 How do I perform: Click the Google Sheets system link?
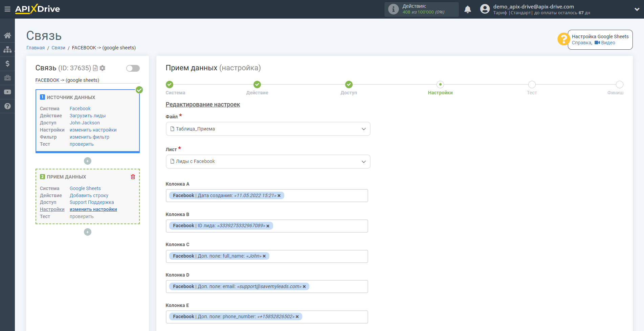pyautogui.click(x=85, y=188)
